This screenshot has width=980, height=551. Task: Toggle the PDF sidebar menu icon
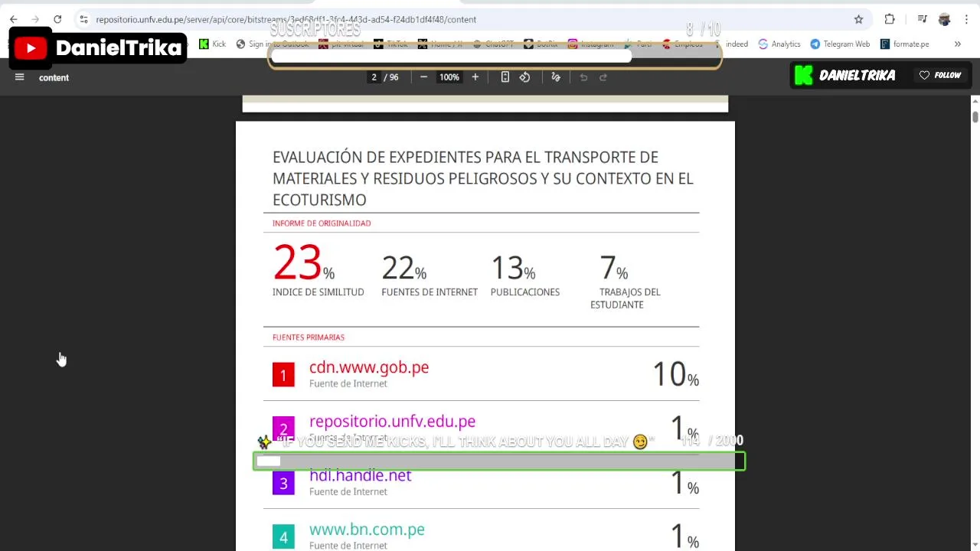[20, 77]
